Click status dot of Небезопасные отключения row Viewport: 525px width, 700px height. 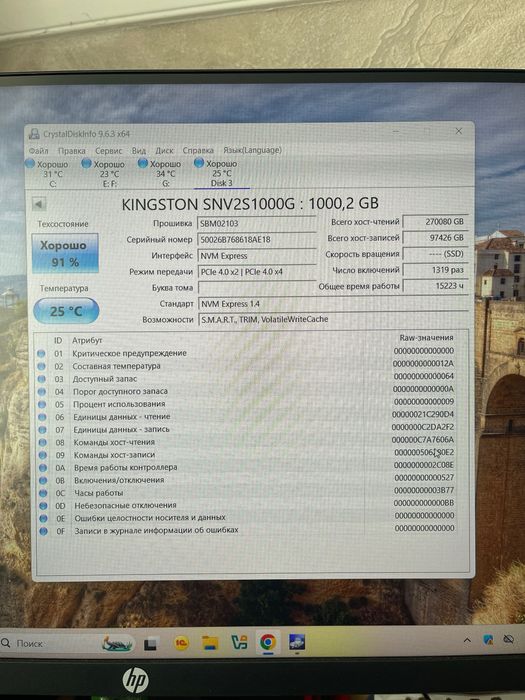click(43, 506)
